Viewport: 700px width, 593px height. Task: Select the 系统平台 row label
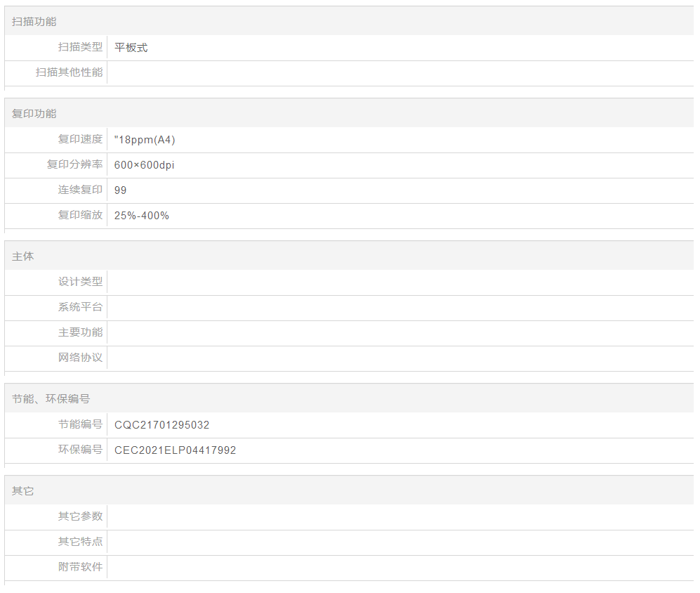click(x=80, y=307)
